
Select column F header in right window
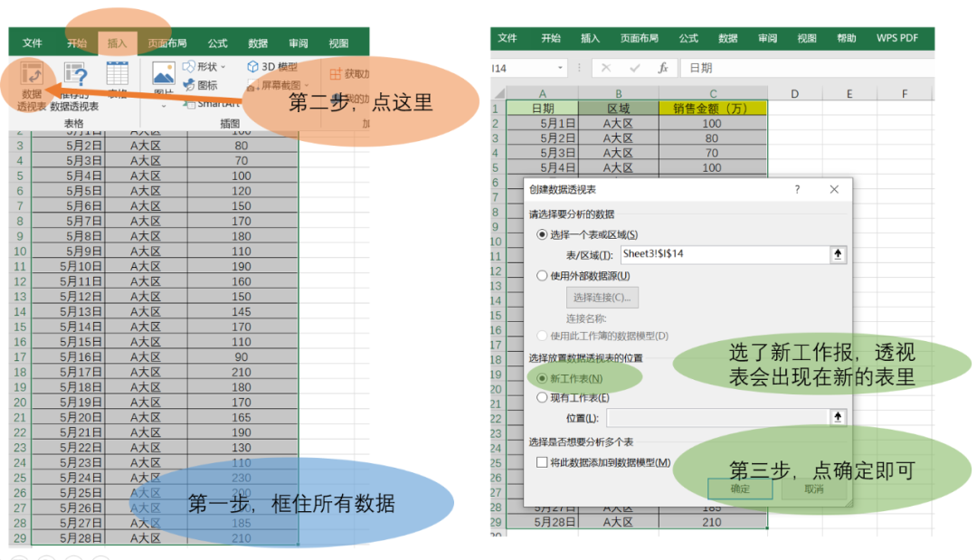(x=905, y=93)
